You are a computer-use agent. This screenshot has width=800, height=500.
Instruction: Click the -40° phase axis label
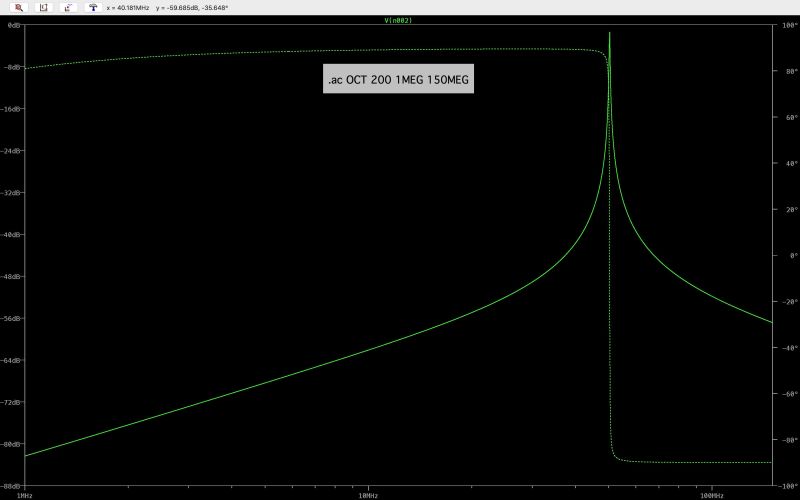[788, 347]
